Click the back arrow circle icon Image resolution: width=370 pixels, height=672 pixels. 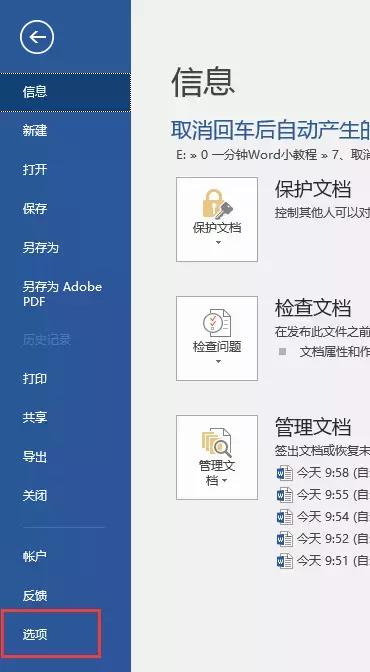[37, 37]
